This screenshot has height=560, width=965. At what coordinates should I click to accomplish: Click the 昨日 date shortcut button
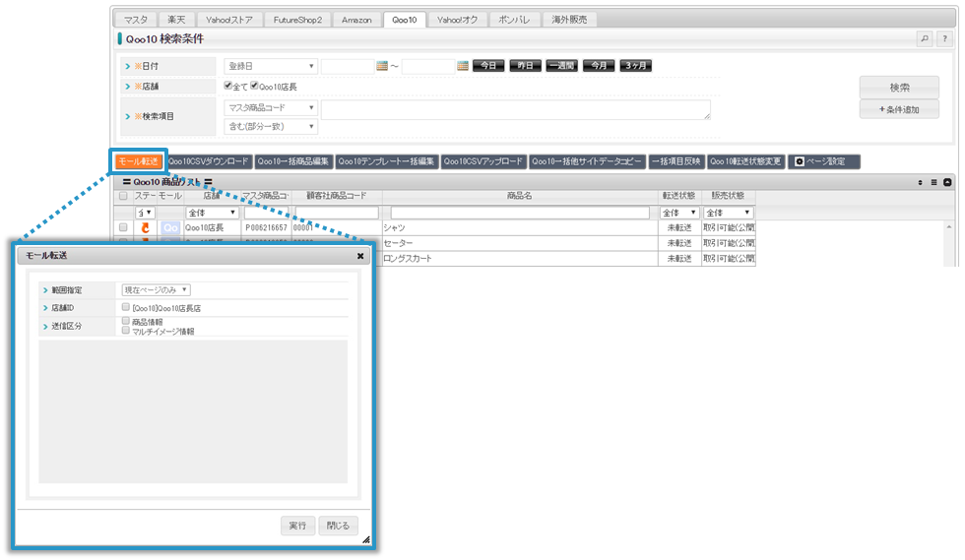526,65
